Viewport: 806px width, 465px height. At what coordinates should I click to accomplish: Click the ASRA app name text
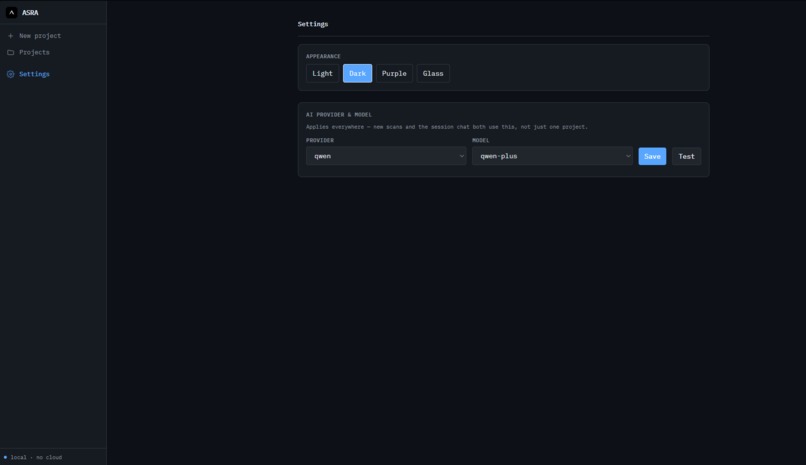pos(30,13)
